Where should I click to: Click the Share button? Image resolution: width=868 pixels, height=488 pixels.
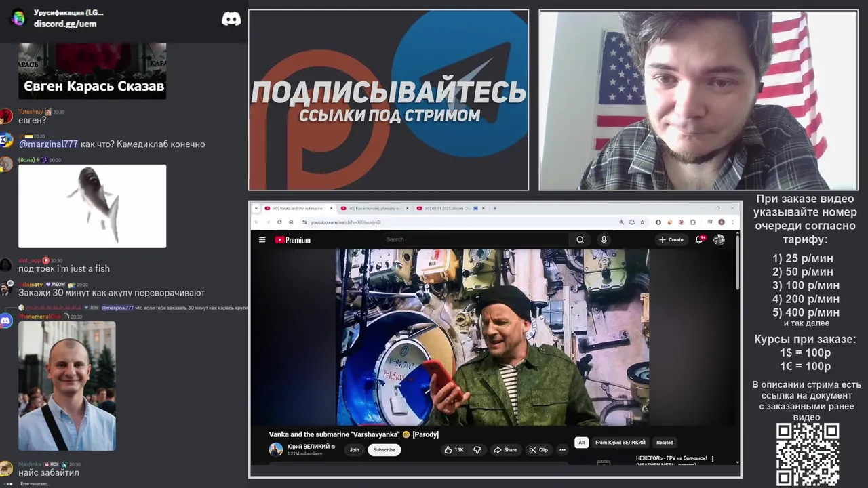(505, 449)
